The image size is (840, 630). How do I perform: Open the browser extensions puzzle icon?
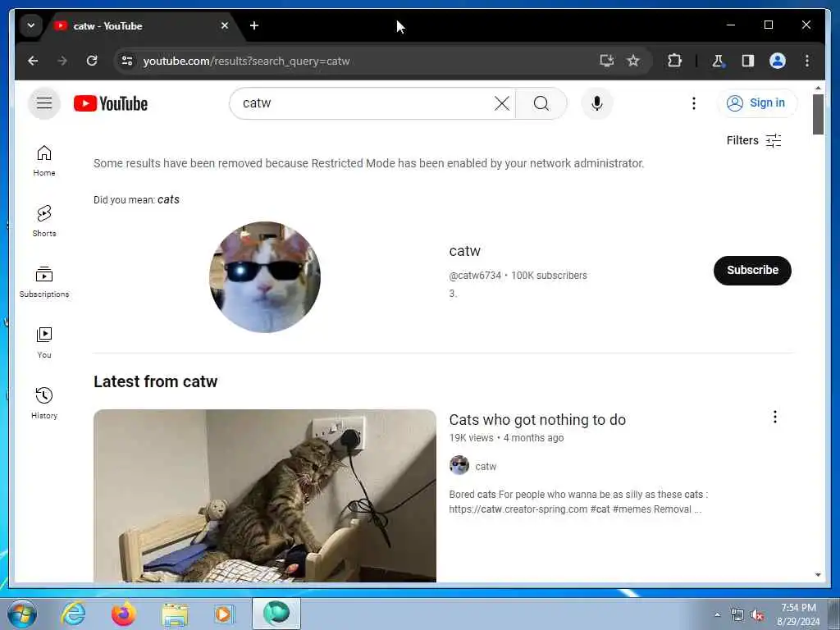(x=674, y=61)
